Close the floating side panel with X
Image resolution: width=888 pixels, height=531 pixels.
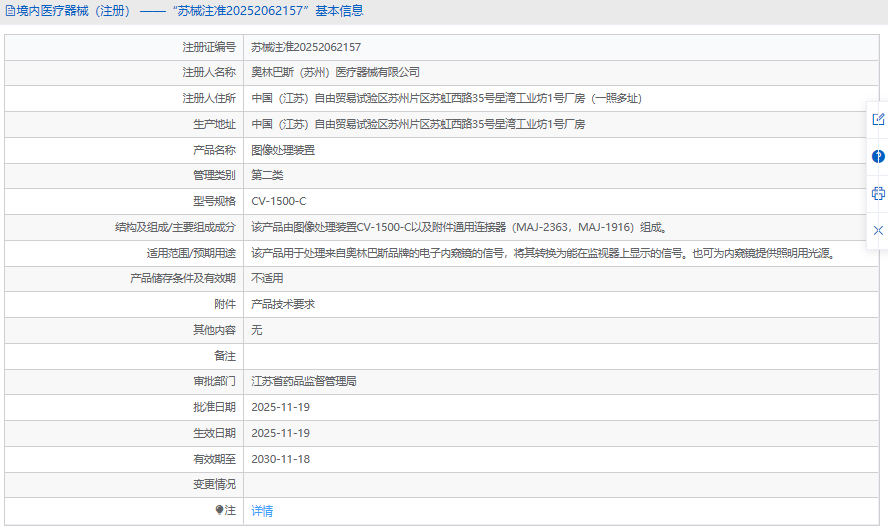[878, 230]
